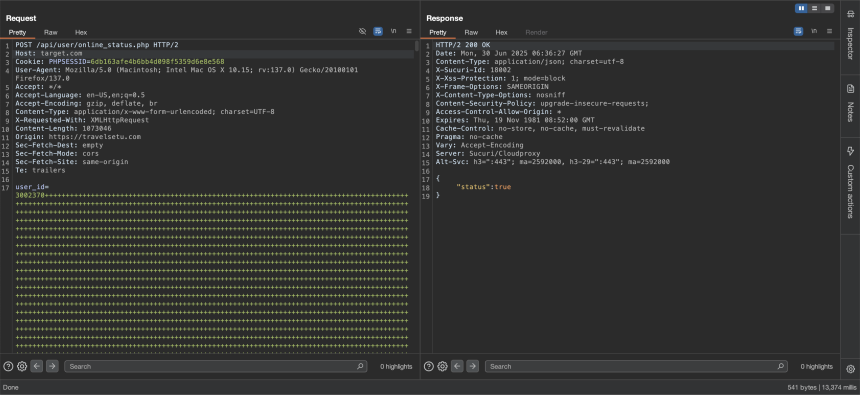Click the Response Date header line
This screenshot has width=860, height=395.
pyautogui.click(x=509, y=54)
